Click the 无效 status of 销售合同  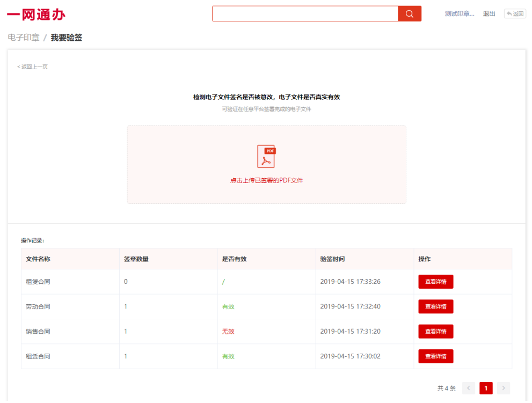pos(228,332)
